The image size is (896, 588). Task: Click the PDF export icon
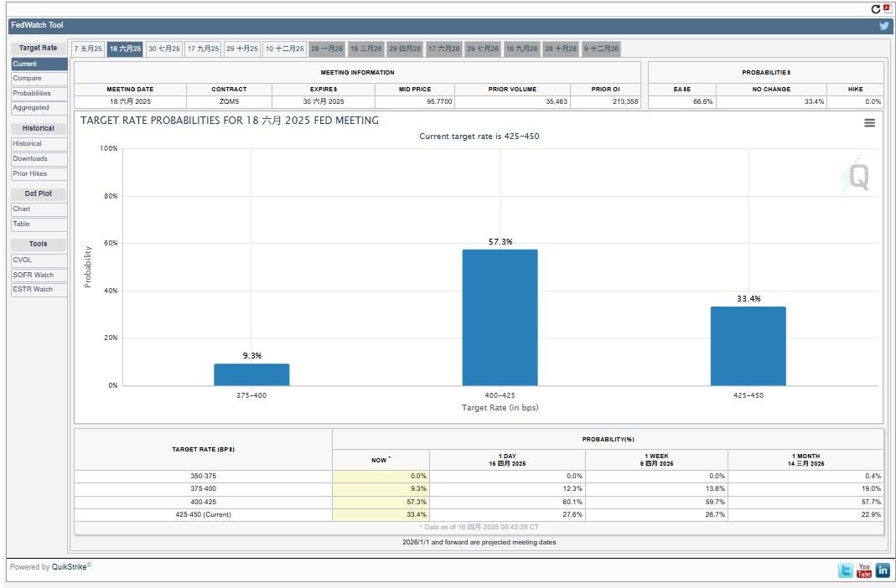click(x=888, y=8)
